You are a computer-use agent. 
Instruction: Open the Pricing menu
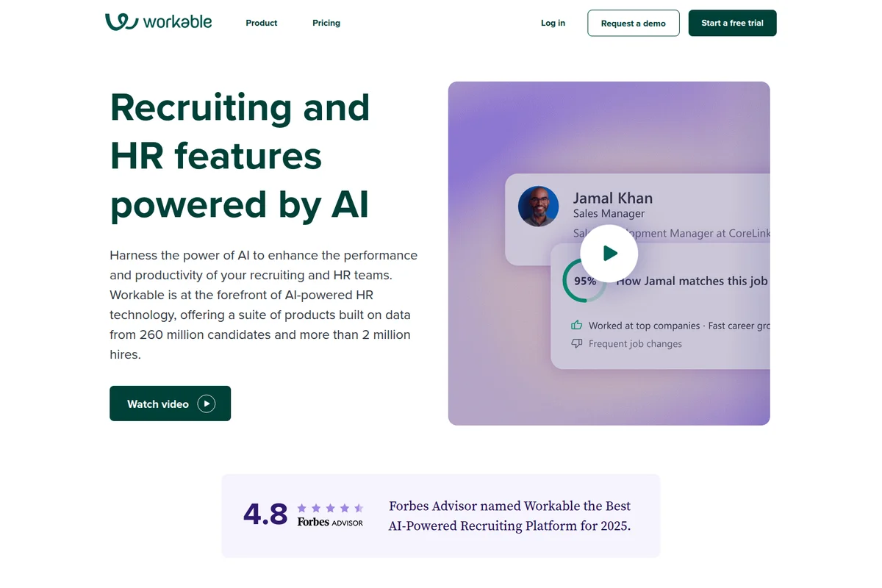click(x=326, y=23)
